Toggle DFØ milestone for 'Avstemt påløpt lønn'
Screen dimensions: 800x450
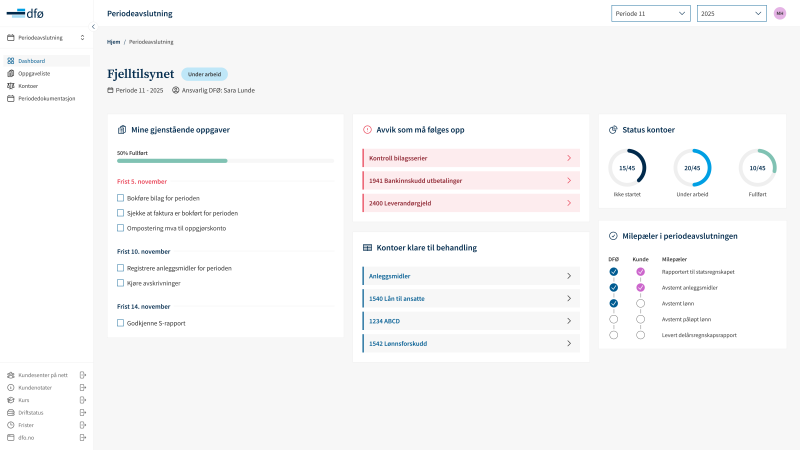(614, 319)
